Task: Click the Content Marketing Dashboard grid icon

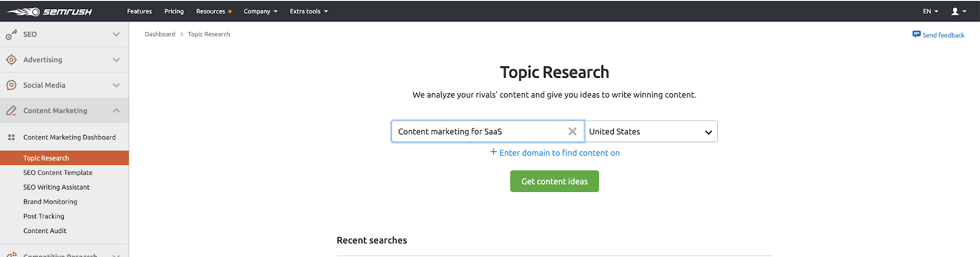Action: click(x=11, y=137)
